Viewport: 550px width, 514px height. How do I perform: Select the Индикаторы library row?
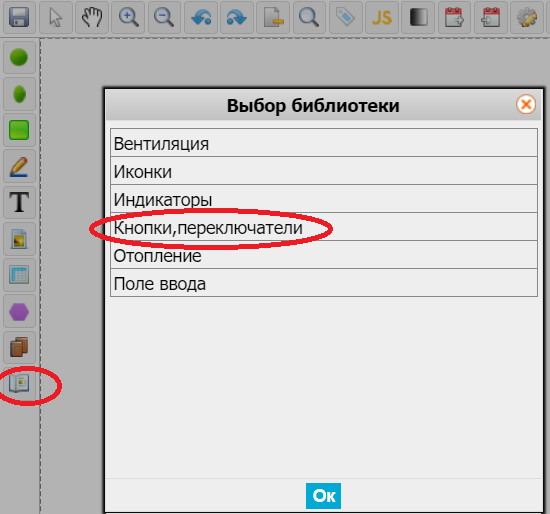click(x=324, y=199)
